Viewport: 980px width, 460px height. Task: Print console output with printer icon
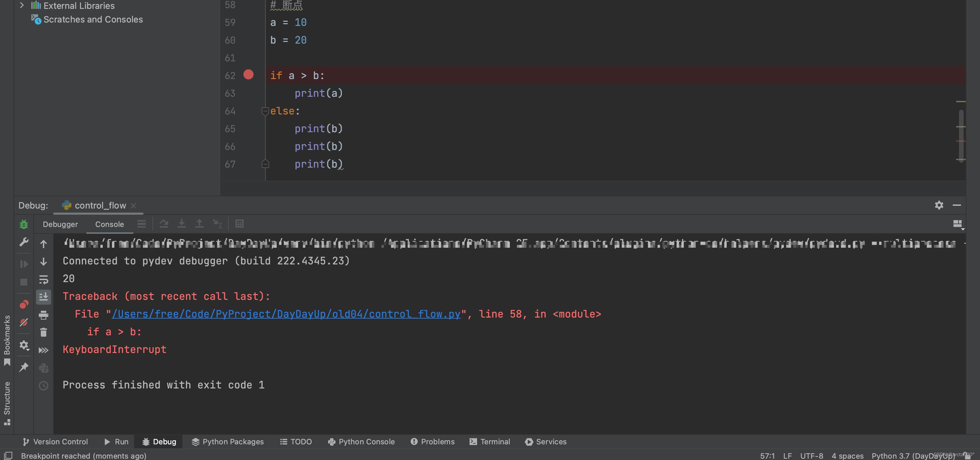[43, 315]
